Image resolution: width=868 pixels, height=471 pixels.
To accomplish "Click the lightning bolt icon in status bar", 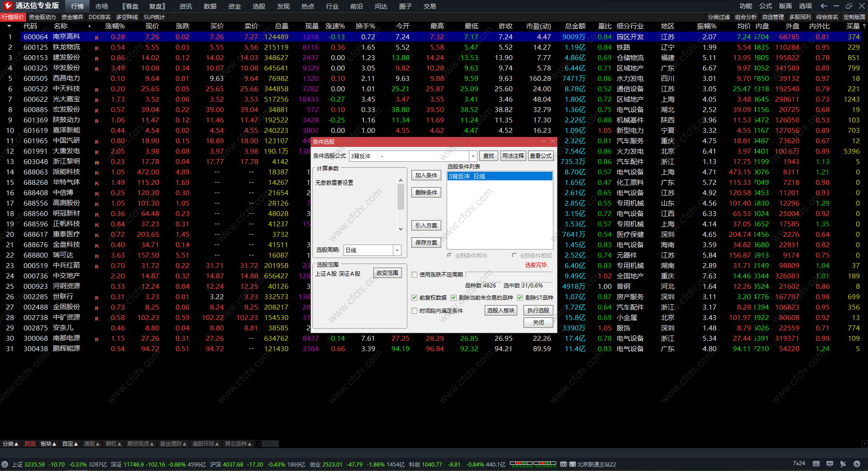I will click(857, 464).
